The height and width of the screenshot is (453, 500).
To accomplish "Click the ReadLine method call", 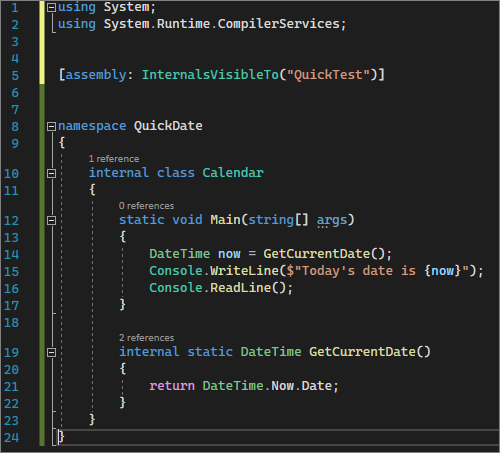I will (241, 288).
